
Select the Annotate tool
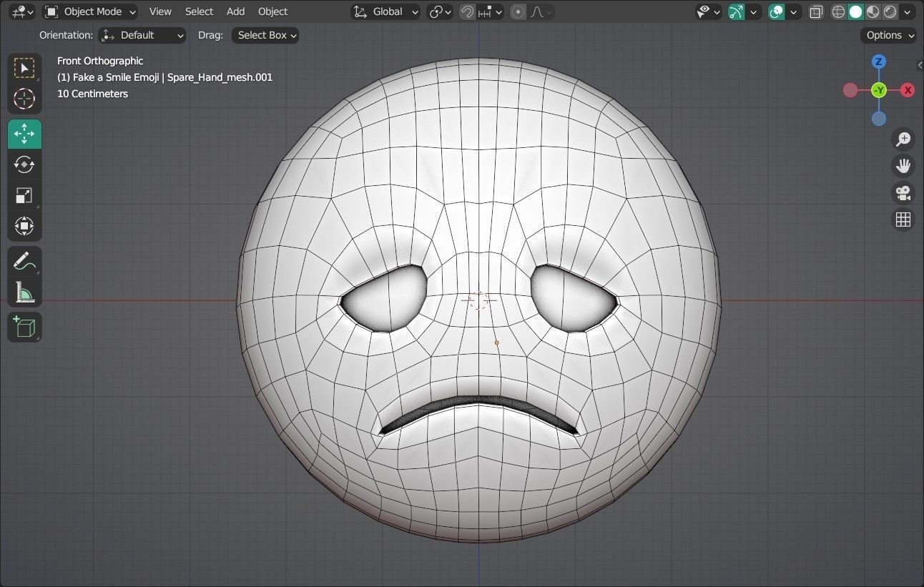(24, 261)
